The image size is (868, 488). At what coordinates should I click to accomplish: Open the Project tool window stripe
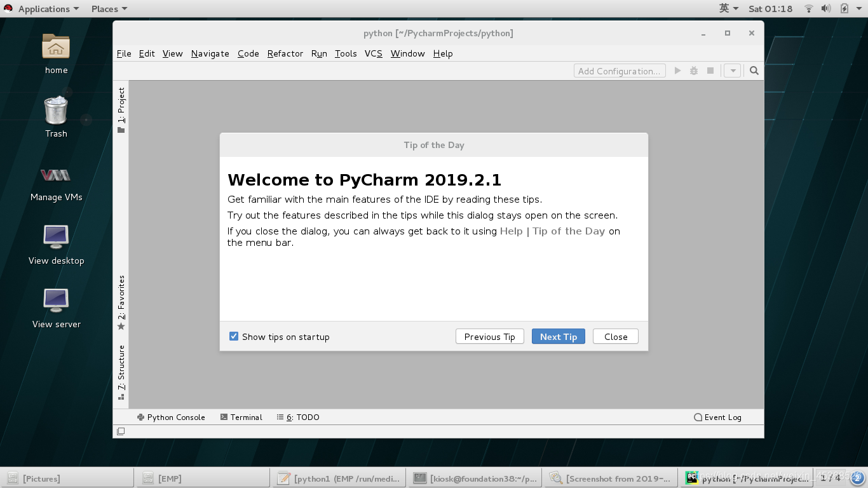121,110
